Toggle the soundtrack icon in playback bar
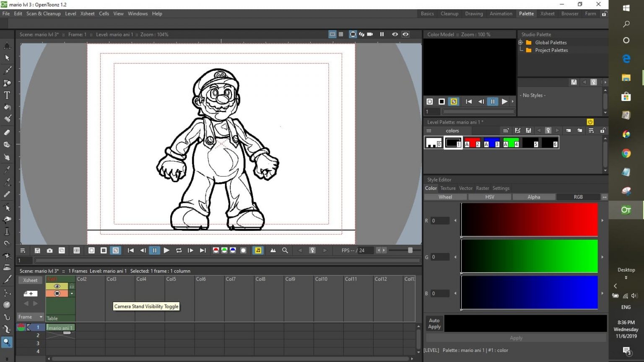 pyautogui.click(x=258, y=250)
